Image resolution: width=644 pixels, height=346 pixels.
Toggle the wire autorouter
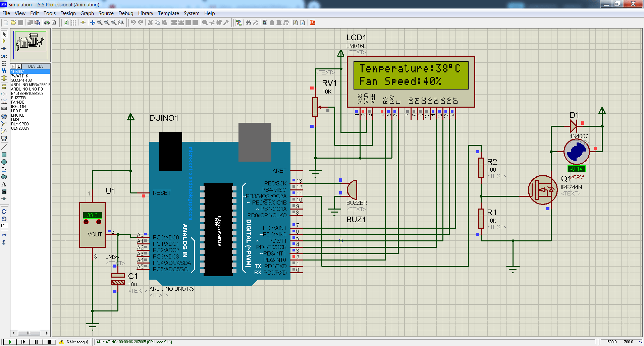(x=238, y=22)
